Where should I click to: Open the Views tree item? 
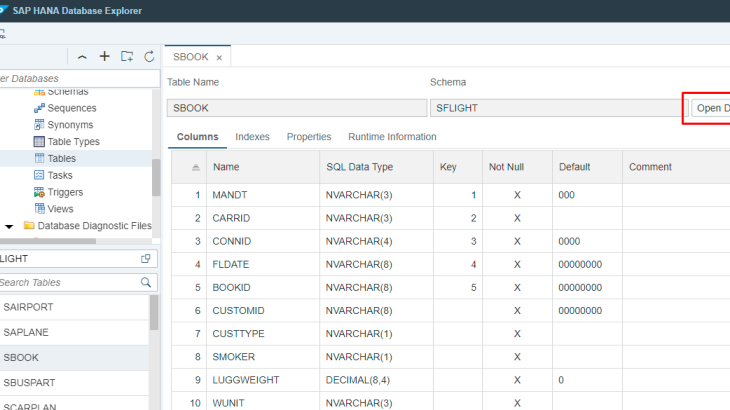click(61, 208)
